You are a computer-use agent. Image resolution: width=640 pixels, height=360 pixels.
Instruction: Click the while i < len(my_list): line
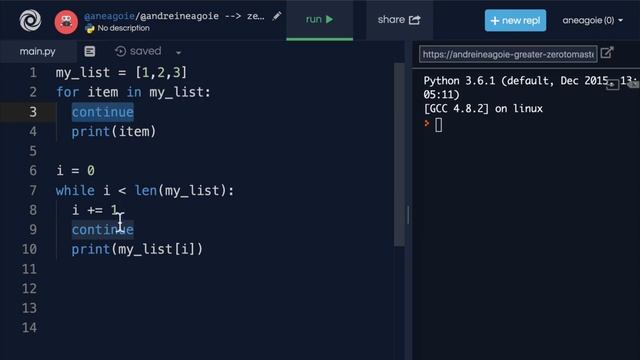tap(145, 191)
